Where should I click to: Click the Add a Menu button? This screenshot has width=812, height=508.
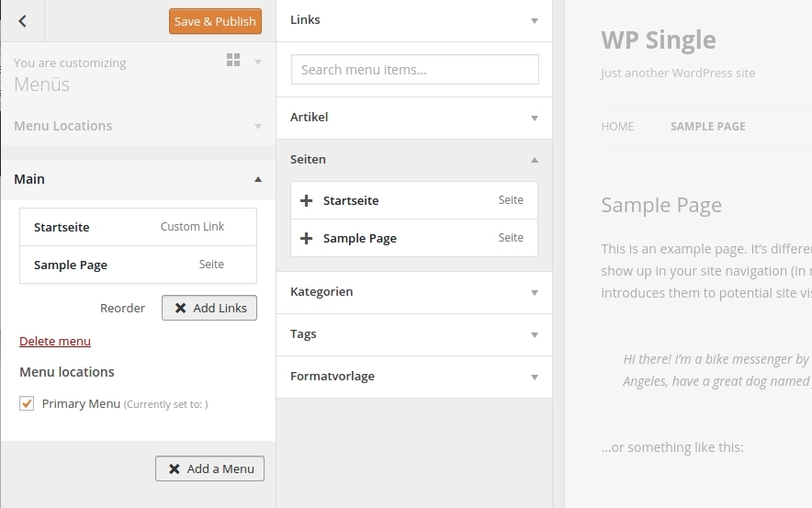coord(209,468)
